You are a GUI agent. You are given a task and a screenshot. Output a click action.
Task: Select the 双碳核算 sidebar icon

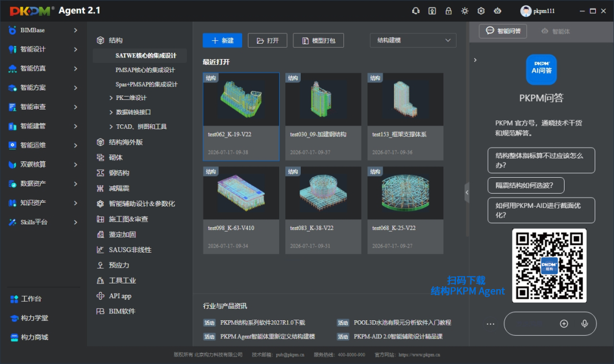point(13,164)
